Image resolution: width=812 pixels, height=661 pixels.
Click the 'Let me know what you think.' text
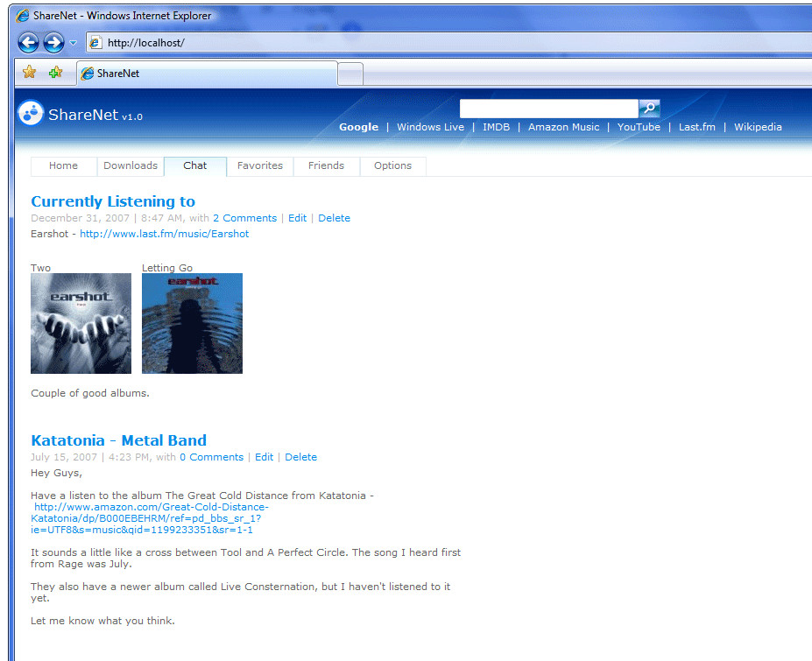pos(102,621)
